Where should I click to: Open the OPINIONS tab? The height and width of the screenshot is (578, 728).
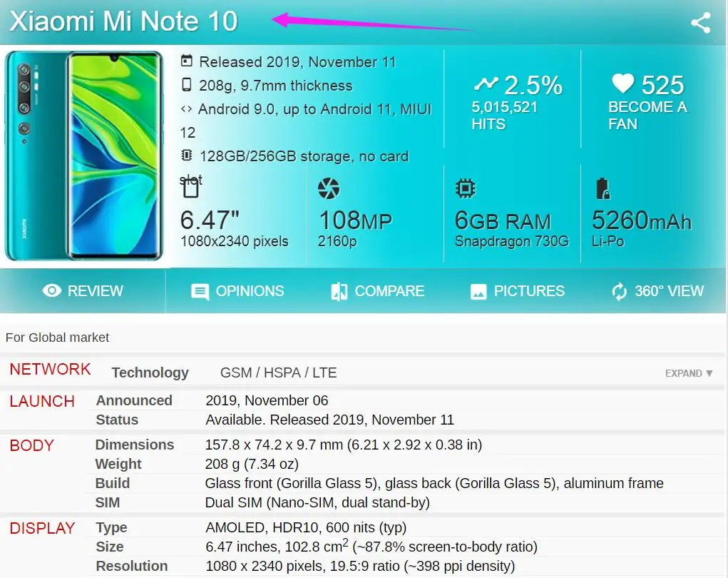[x=237, y=291]
